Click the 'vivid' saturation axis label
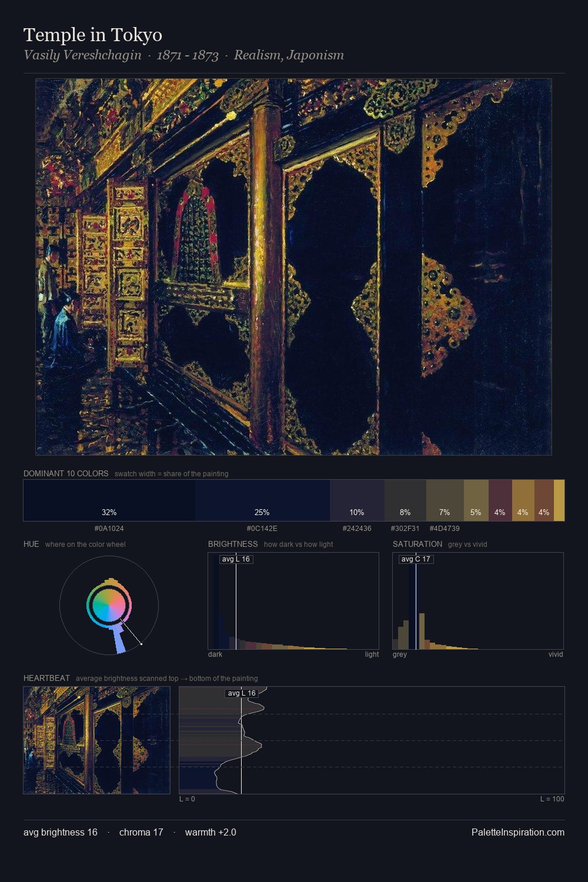This screenshot has height=882, width=588. coord(556,654)
